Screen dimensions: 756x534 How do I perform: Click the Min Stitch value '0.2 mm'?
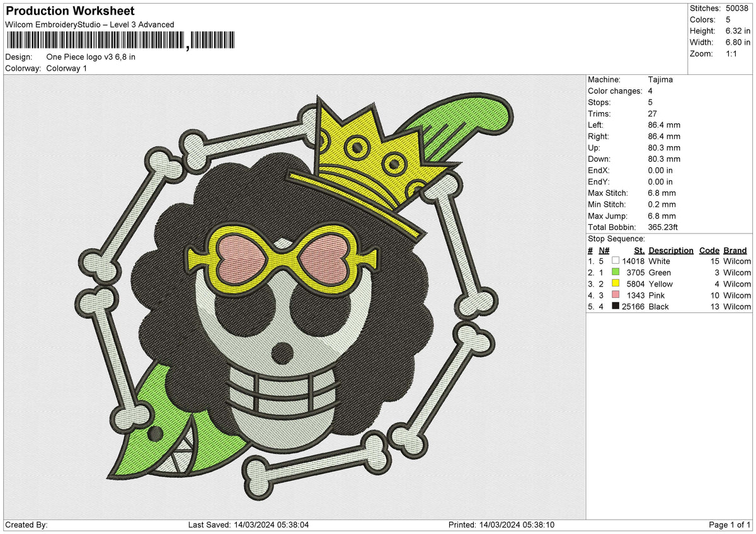pyautogui.click(x=662, y=204)
